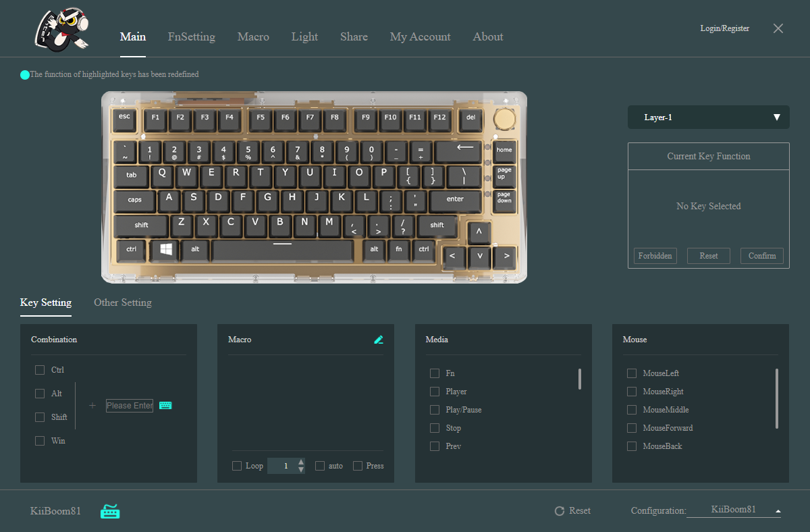Click the Forbidden button
This screenshot has width=810, height=532.
(655, 256)
